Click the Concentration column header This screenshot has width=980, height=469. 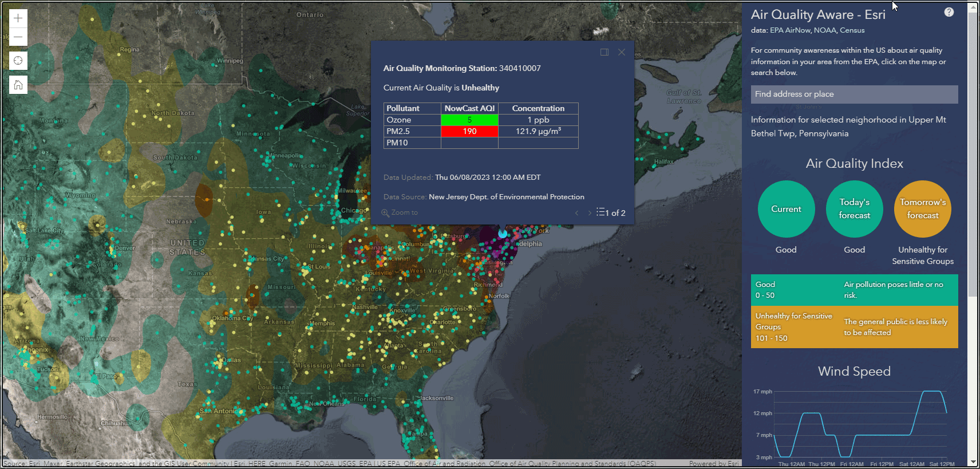point(538,108)
